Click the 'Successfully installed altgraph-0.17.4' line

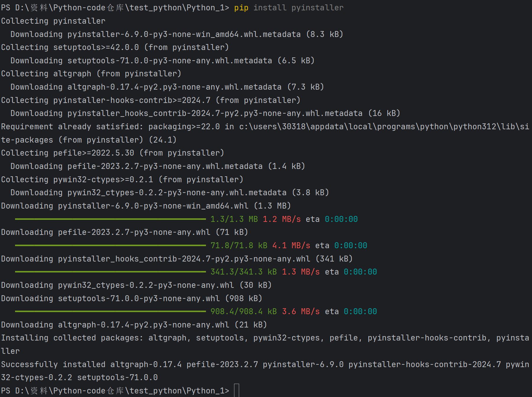(265, 364)
